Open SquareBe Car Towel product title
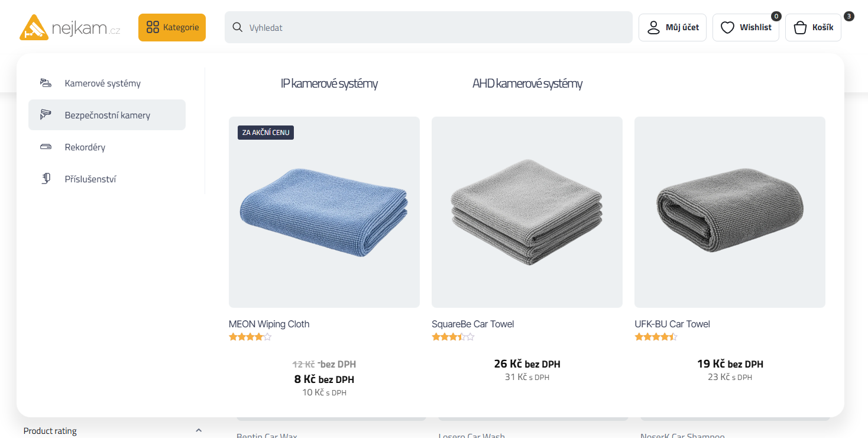 coord(472,324)
